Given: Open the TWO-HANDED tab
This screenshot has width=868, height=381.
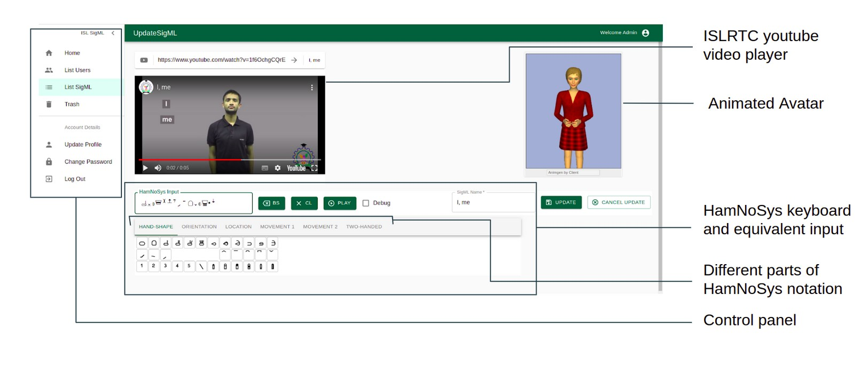Looking at the screenshot, I should point(364,227).
